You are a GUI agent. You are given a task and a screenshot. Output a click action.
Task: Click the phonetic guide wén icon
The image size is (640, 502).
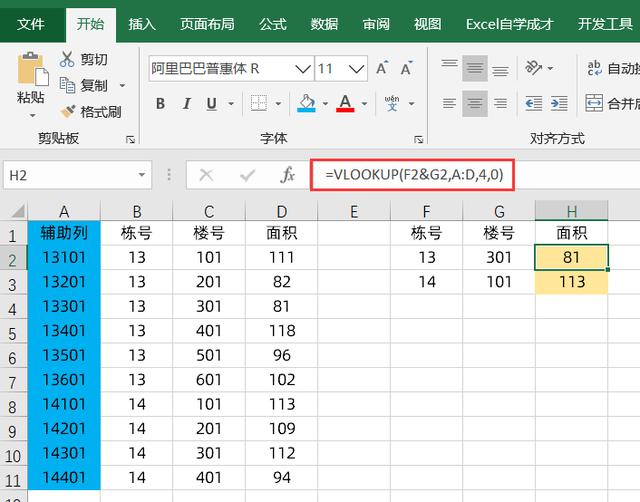click(x=392, y=103)
